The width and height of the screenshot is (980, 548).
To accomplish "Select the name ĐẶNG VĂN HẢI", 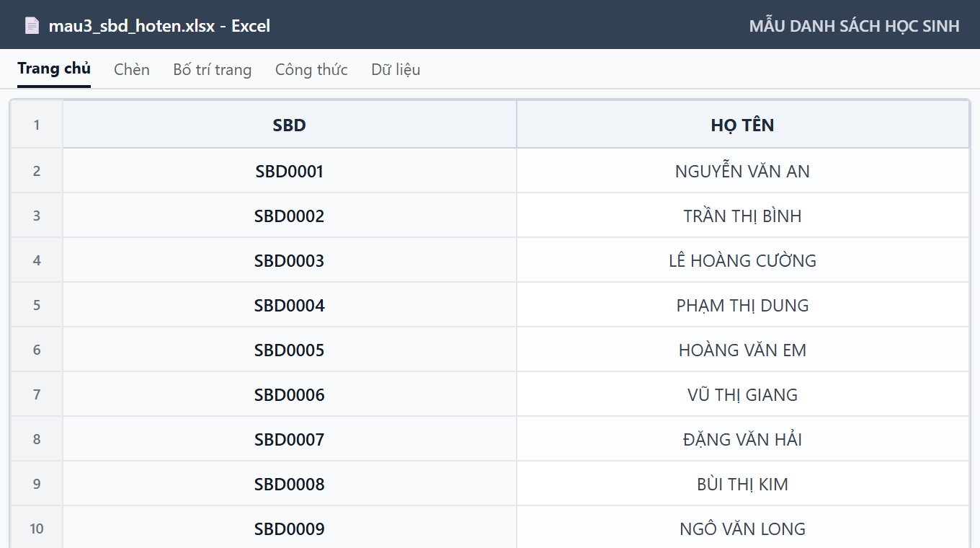I will tap(743, 439).
